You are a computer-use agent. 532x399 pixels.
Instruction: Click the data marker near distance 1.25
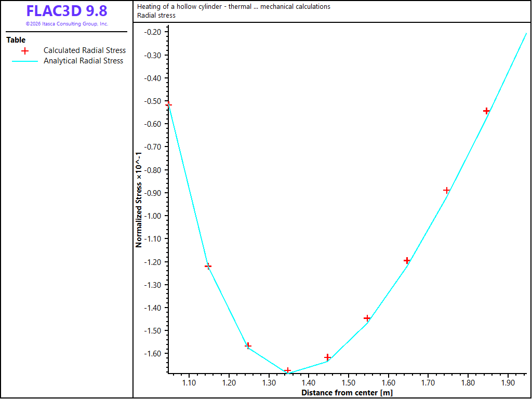pyautogui.click(x=248, y=345)
